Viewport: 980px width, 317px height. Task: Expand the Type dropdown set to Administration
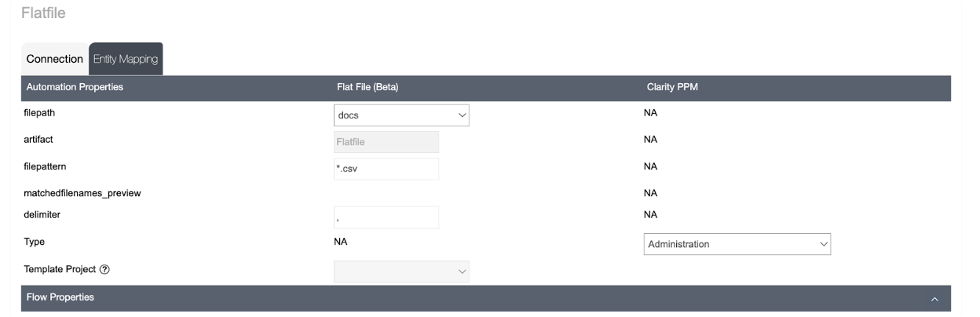737,244
